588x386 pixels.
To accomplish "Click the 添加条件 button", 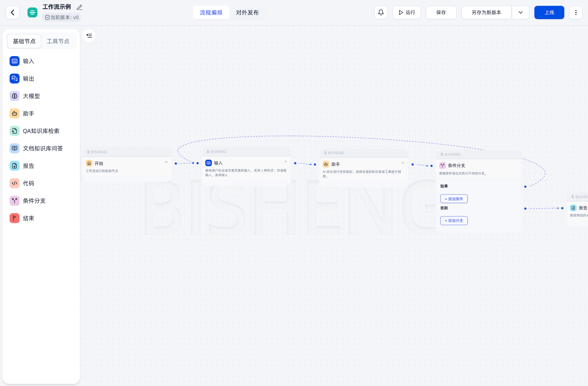I will (x=454, y=199).
